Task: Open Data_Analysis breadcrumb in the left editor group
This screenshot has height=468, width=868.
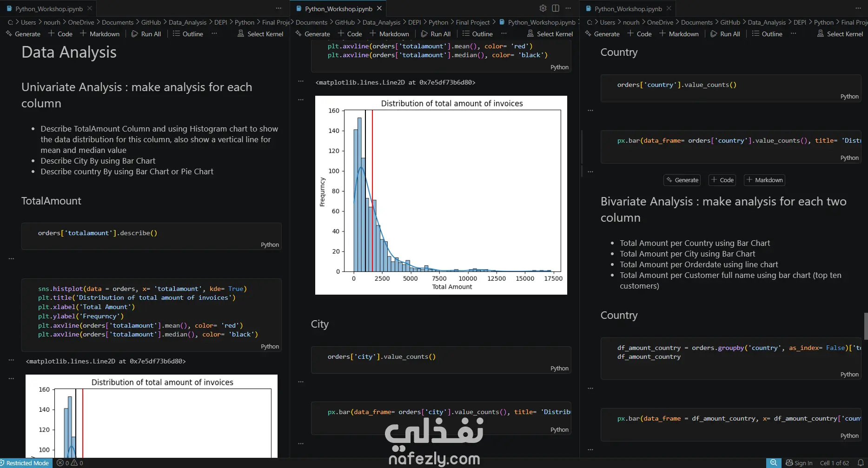Action: pyautogui.click(x=187, y=22)
